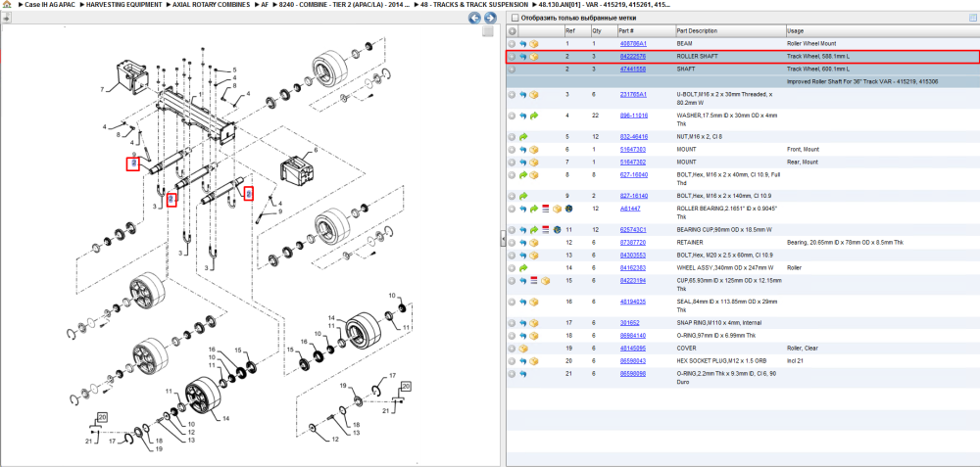Click blue arrow icon in ROLLER SHAFT row

click(523, 57)
